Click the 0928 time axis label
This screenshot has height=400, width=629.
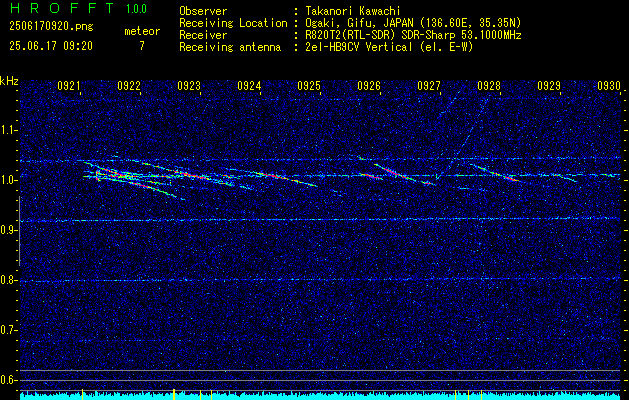(489, 86)
